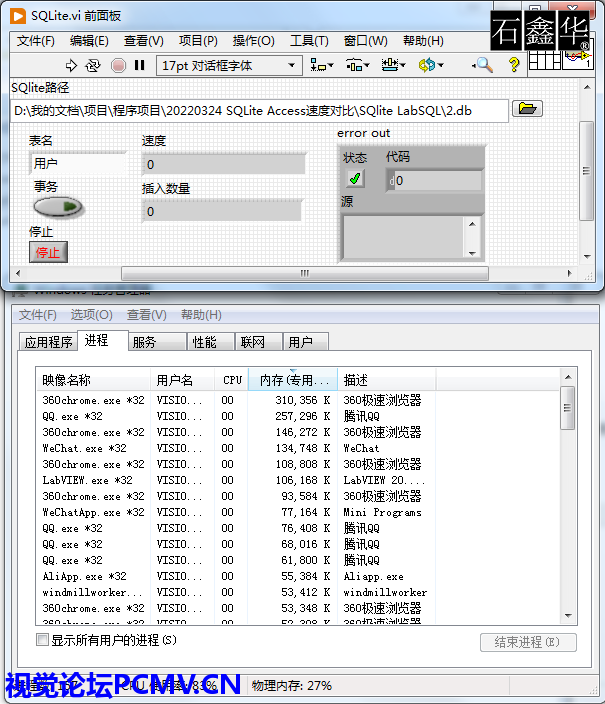Image resolution: width=605 pixels, height=704 pixels.
Task: Open the Align Objects toolbar menu
Action: (322, 66)
